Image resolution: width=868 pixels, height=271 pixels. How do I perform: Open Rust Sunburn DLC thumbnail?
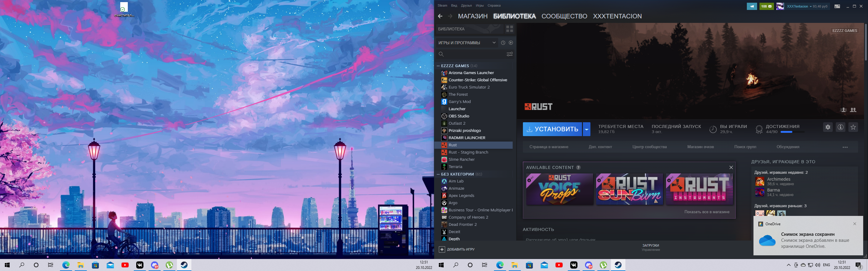point(629,189)
